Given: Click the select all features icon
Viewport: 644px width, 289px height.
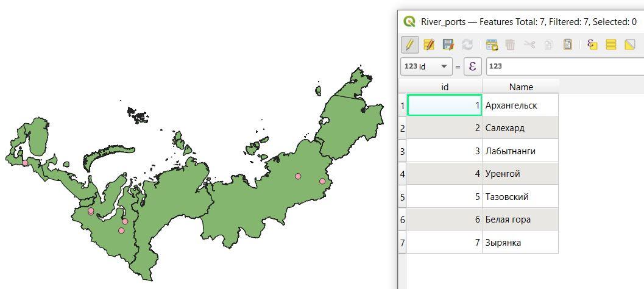Looking at the screenshot, I should pos(612,45).
